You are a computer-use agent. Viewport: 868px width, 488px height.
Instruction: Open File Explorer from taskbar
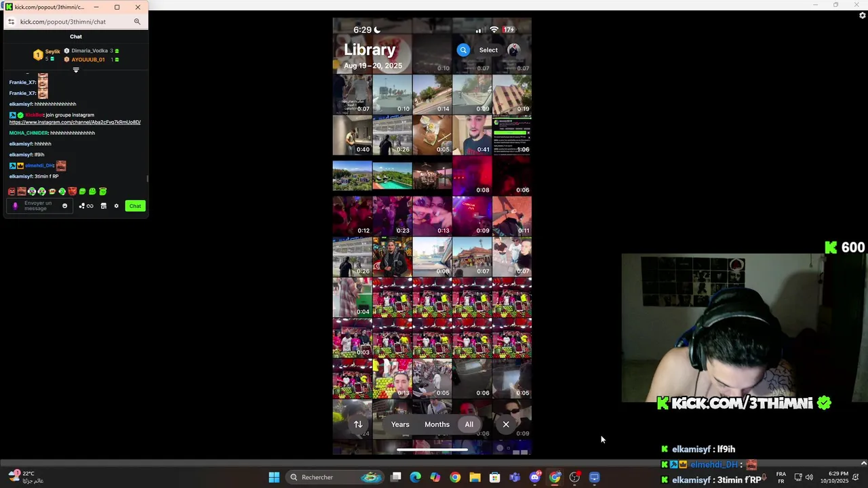(475, 477)
